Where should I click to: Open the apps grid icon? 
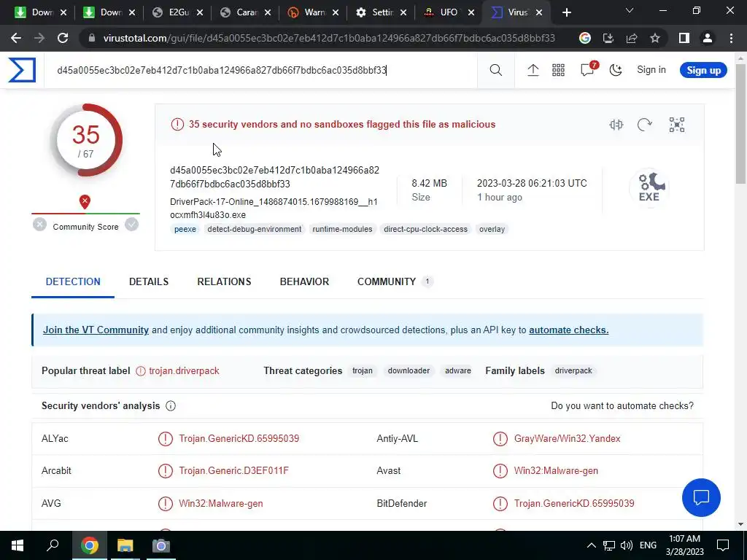coord(558,70)
